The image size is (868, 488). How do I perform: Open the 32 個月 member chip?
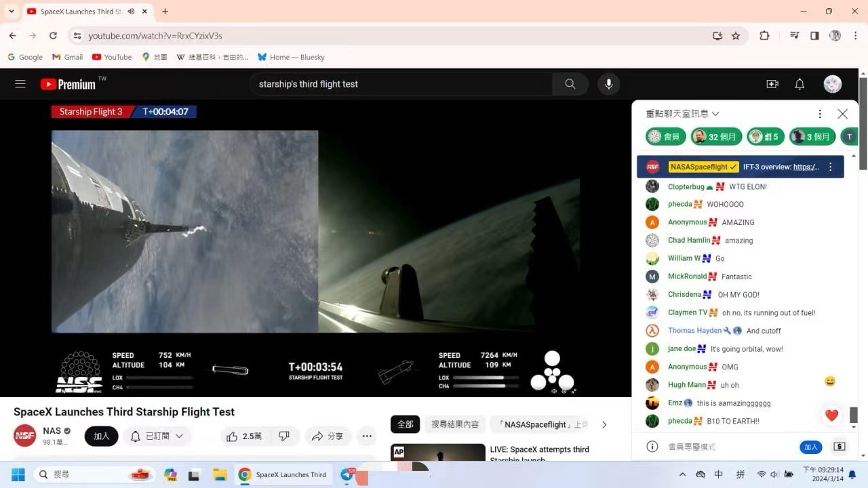[x=716, y=136]
